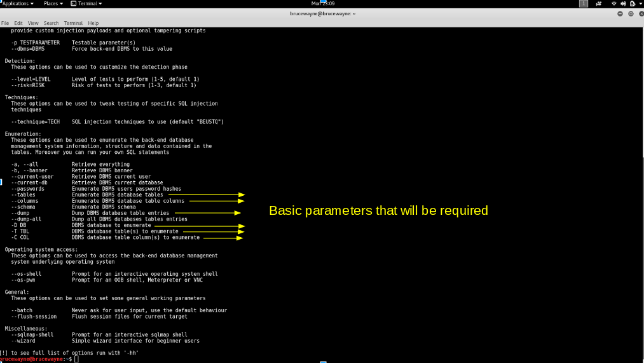Click the '--dump' option text

coord(20,213)
